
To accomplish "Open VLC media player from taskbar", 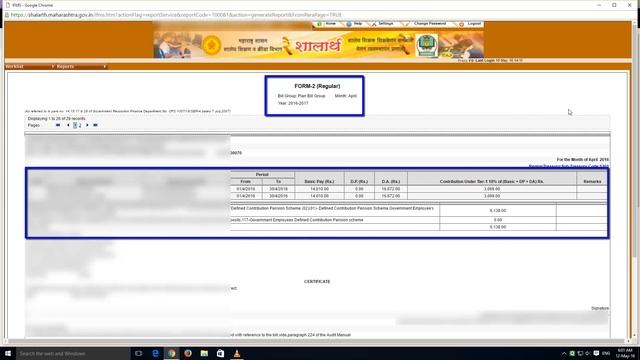I will [x=237, y=353].
